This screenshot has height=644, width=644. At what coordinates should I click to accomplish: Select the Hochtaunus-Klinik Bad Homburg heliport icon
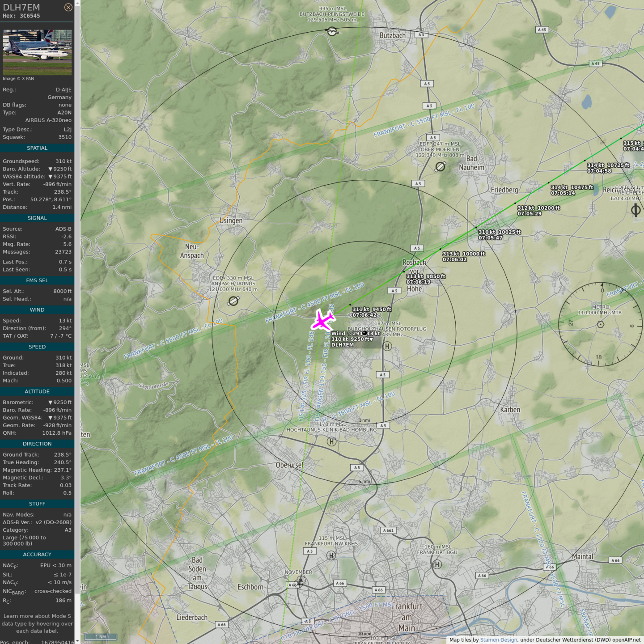[x=331, y=441]
